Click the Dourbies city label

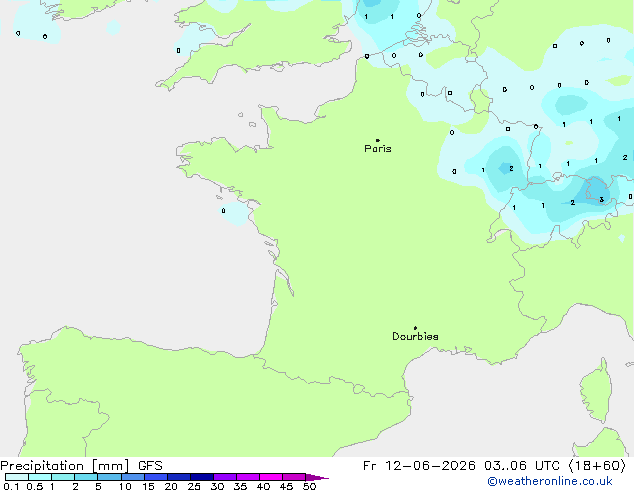click(415, 336)
